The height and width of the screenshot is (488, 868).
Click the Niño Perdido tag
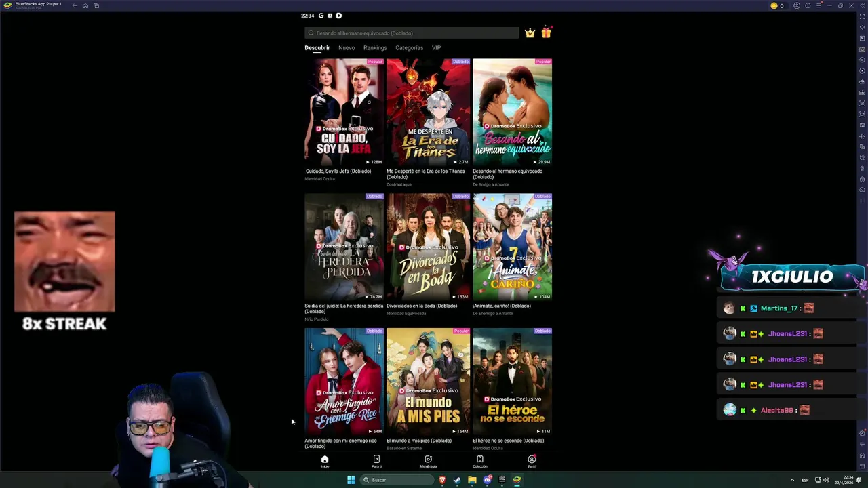[316, 319]
